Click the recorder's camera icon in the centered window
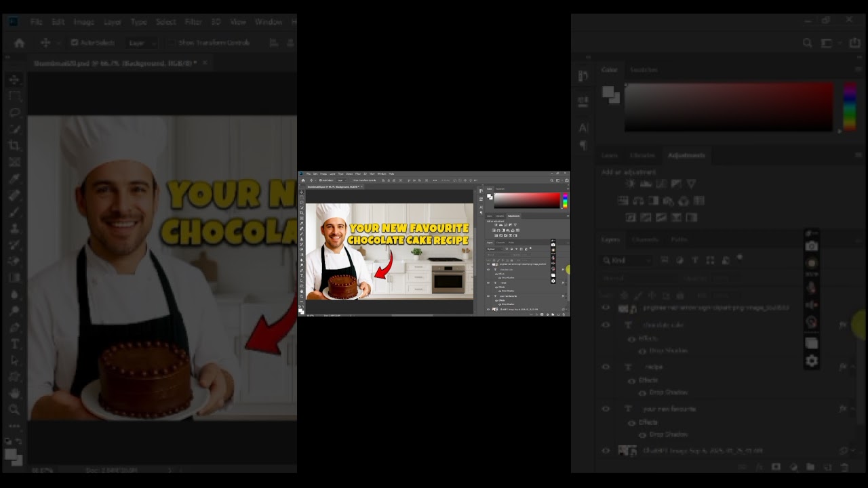Viewport: 868px width, 488px height. click(x=553, y=245)
